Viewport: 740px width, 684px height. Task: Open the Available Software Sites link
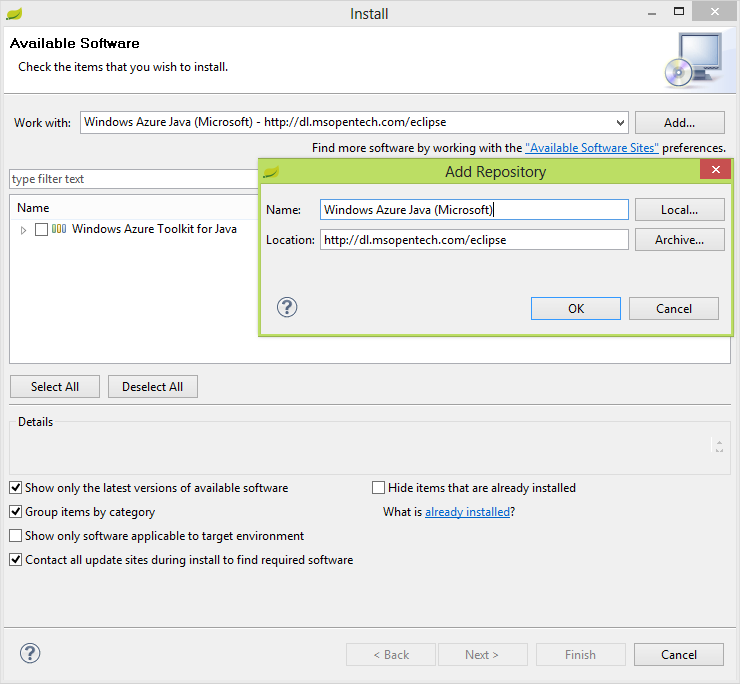pos(592,148)
